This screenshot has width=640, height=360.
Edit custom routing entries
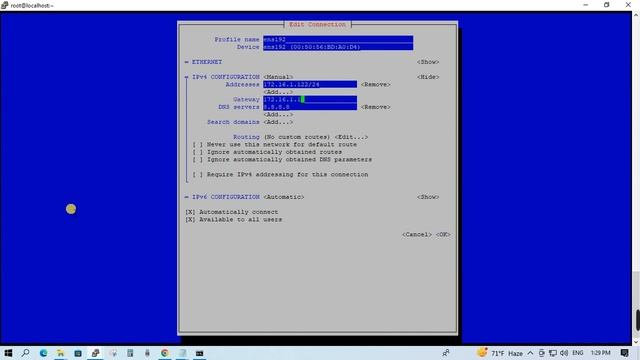(351, 137)
